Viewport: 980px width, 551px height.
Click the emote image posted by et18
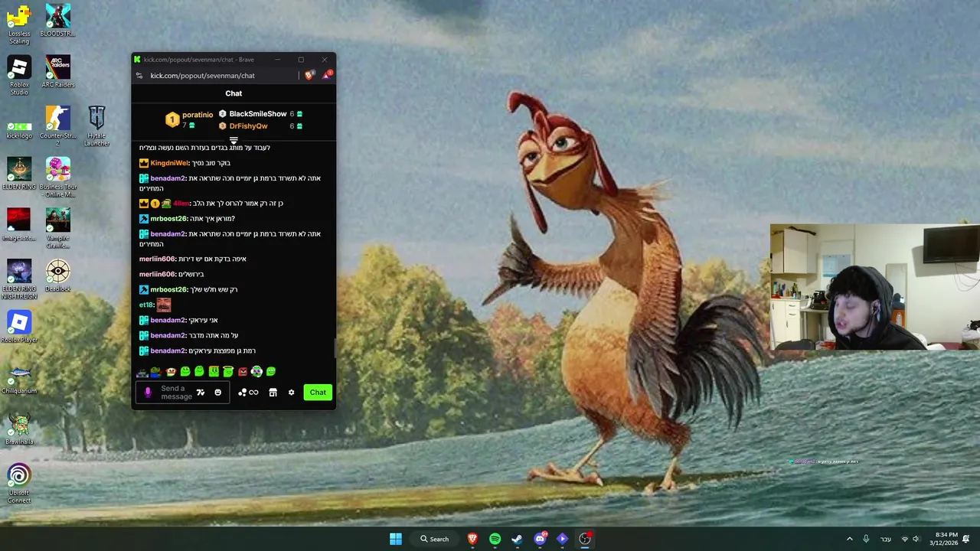(x=164, y=305)
